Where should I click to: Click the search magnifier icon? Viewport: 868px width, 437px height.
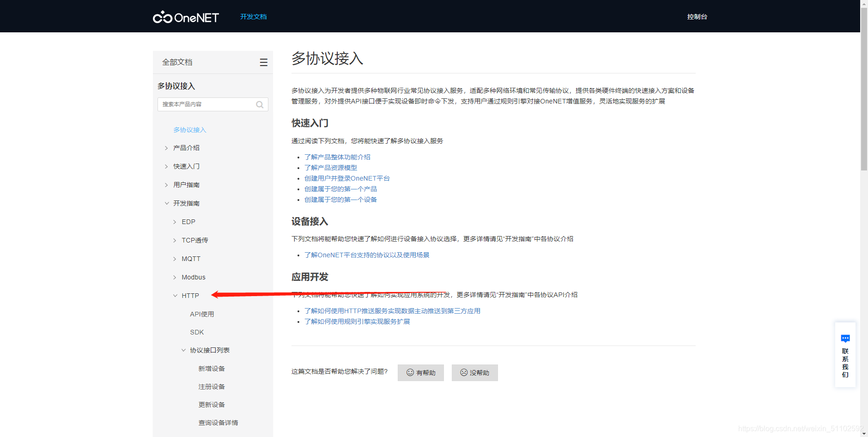coord(260,104)
